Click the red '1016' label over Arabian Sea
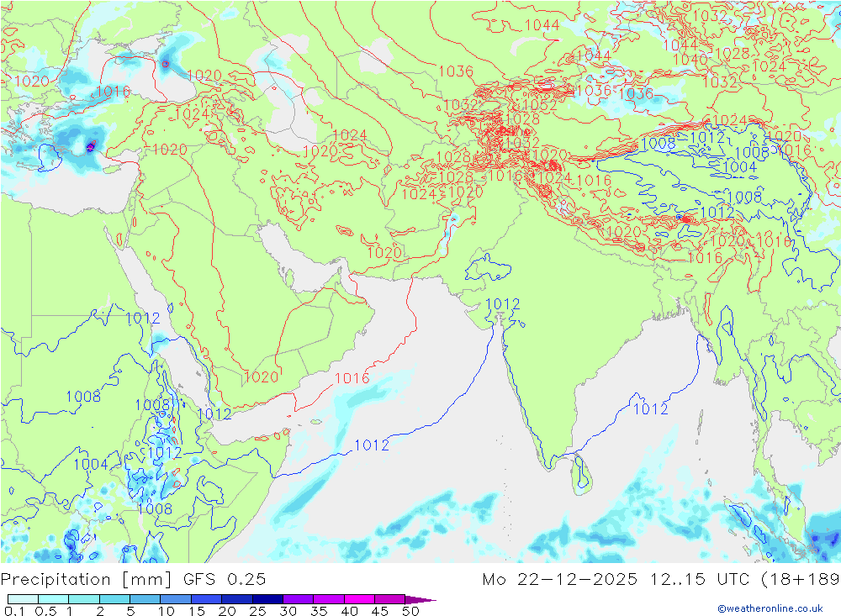This screenshot has height=616, width=841. click(352, 378)
